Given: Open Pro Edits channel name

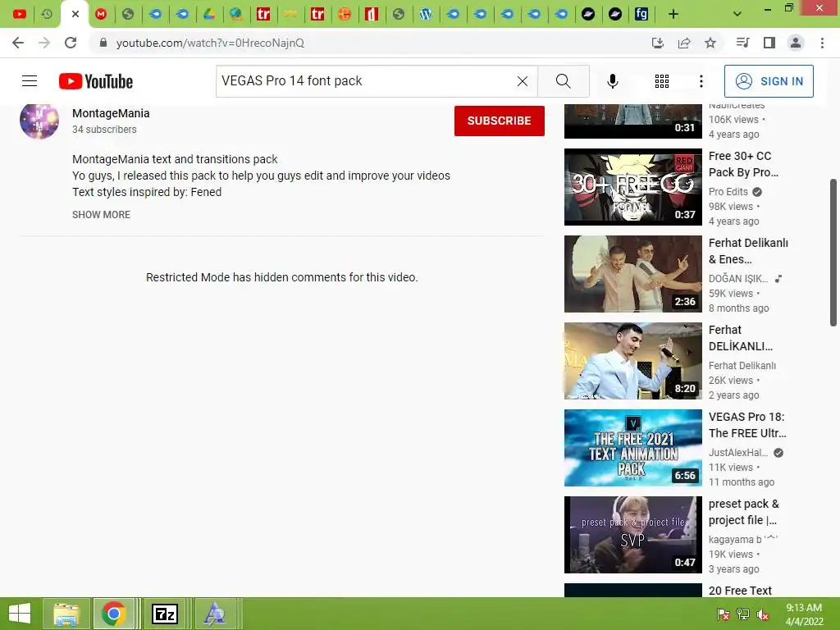Looking at the screenshot, I should click(728, 192).
